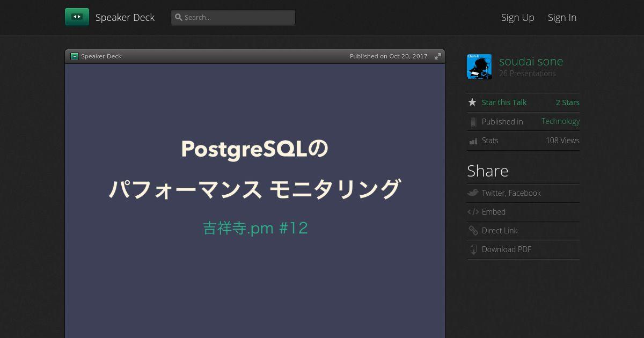This screenshot has height=338, width=644.
Task: Click the Published in label
Action: 502,122
